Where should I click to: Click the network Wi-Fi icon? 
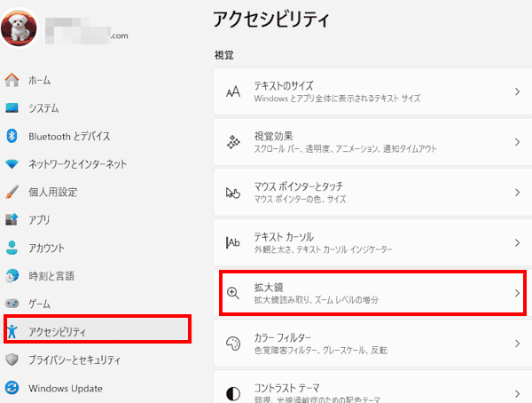[12, 164]
